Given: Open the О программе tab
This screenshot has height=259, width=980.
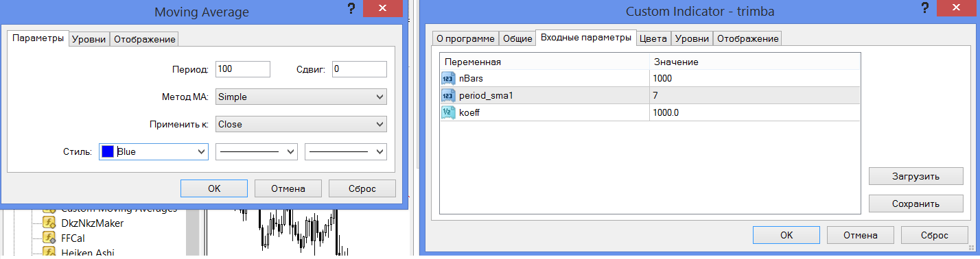Looking at the screenshot, I should (x=465, y=39).
